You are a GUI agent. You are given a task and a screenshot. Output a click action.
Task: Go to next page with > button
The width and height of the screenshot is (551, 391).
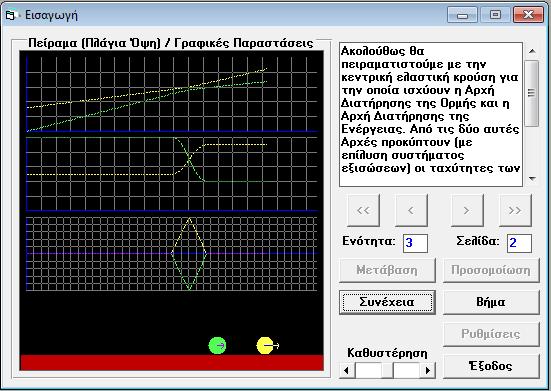click(x=467, y=210)
